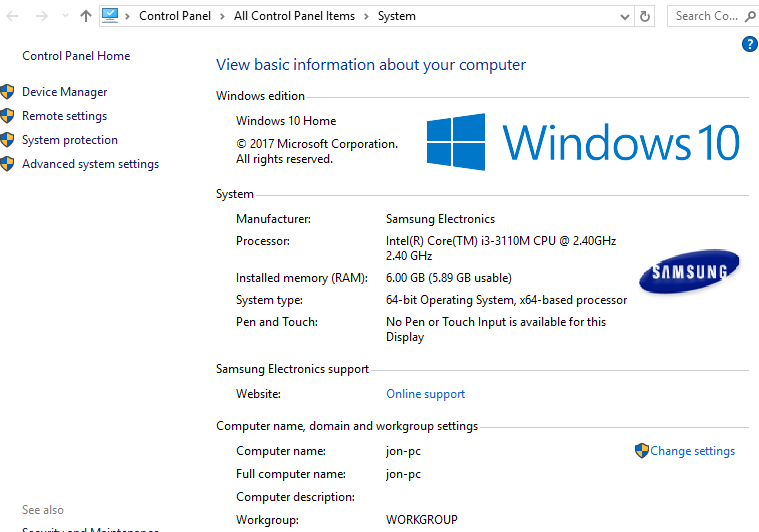Image resolution: width=759 pixels, height=532 pixels.
Task: Click the Samsung logo
Action: tap(689, 272)
